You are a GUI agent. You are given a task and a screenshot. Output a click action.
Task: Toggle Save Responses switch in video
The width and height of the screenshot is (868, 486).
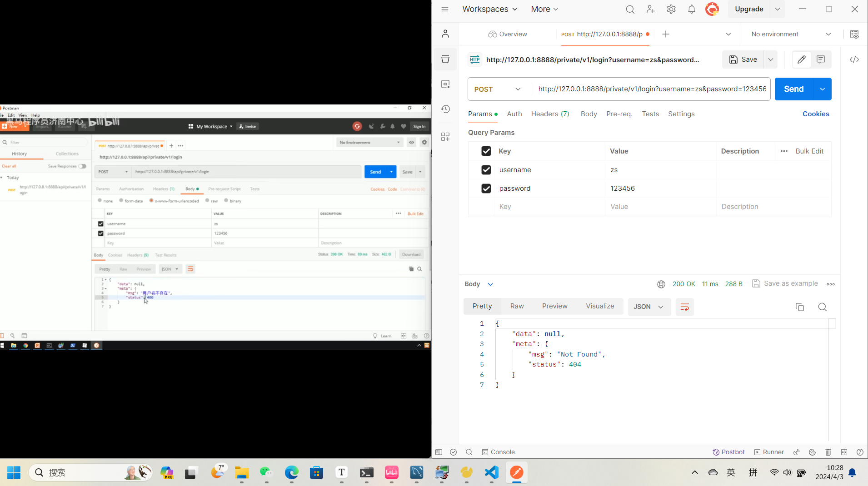tap(82, 166)
